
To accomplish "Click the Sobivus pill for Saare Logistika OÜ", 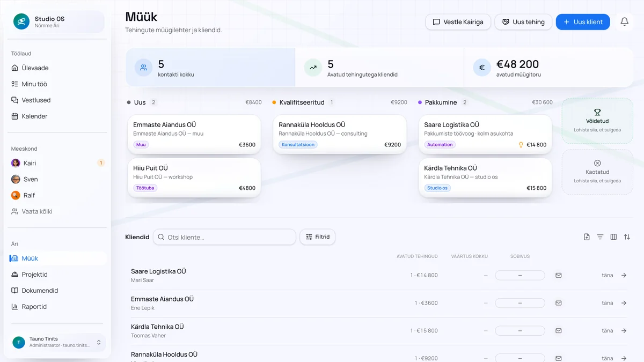I will [x=520, y=275].
